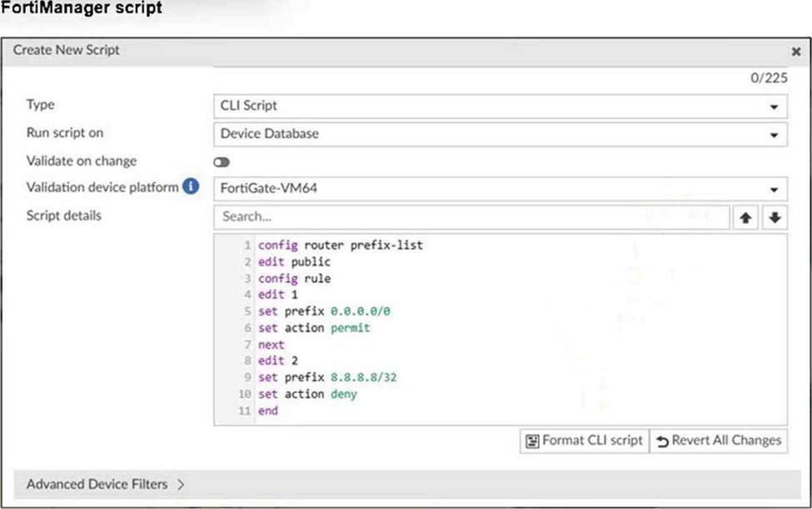Close the Create New Script dialog
Viewport: 812px width, 509px height.
795,51
